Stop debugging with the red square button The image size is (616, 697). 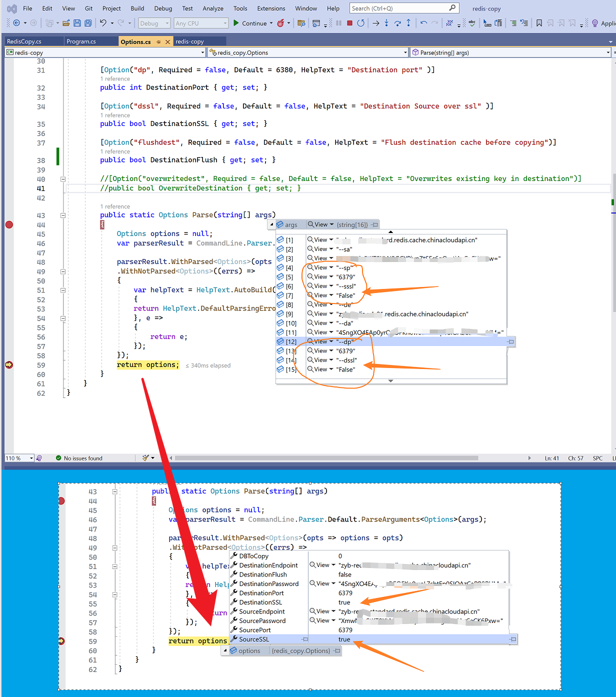(349, 23)
